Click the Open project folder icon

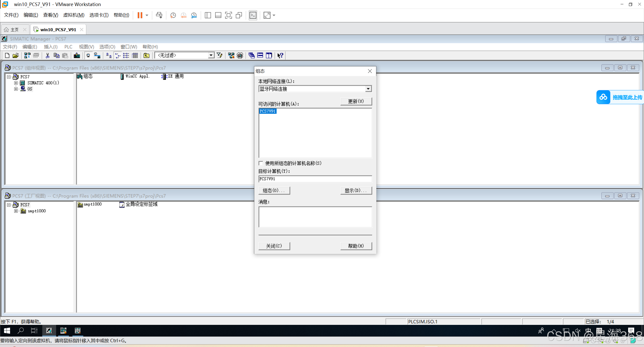point(16,55)
